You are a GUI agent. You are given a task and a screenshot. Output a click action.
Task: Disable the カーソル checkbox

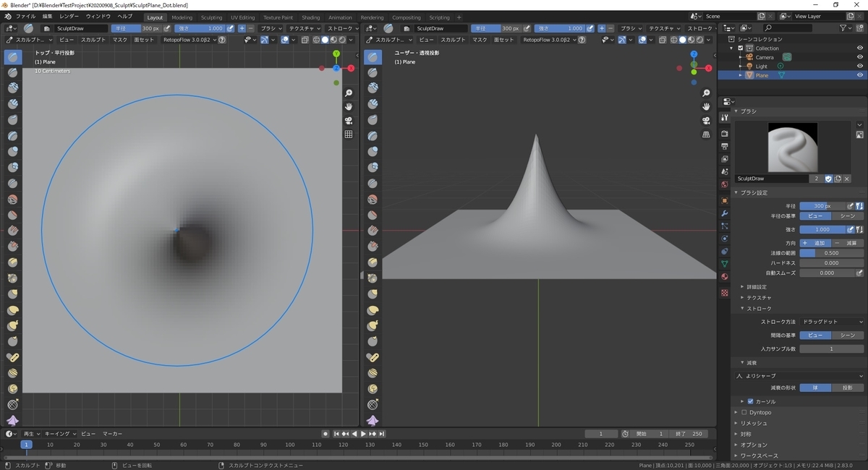[750, 401]
